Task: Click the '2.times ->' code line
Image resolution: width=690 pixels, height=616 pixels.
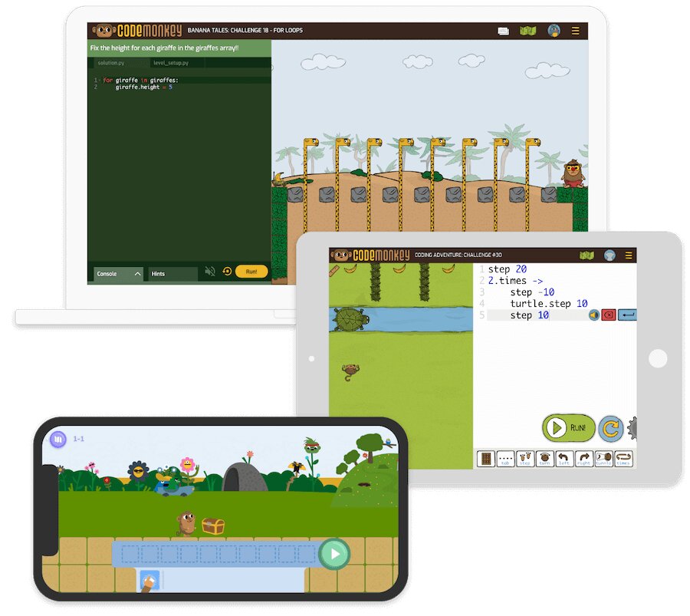Action: point(515,281)
